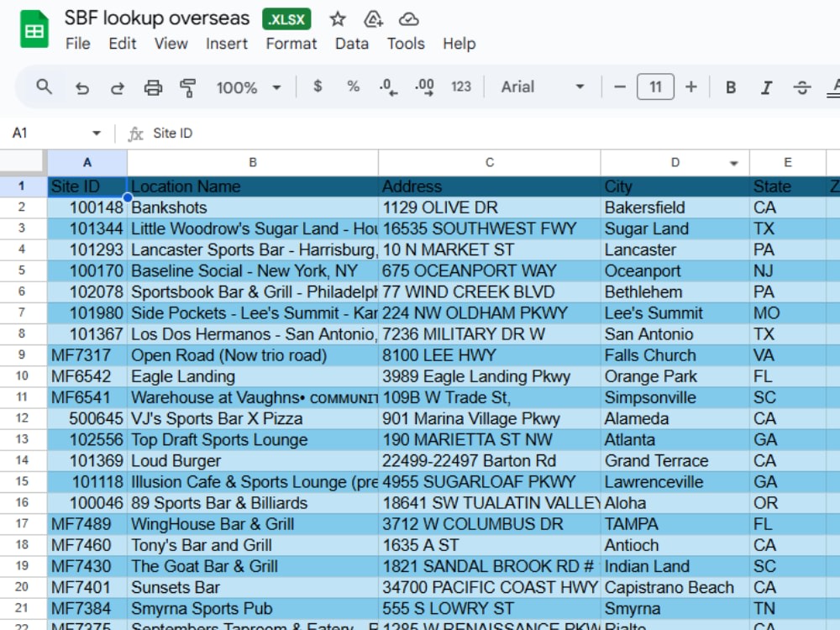This screenshot has width=840, height=630.
Task: Select row 17 header
Action: click(x=22, y=524)
